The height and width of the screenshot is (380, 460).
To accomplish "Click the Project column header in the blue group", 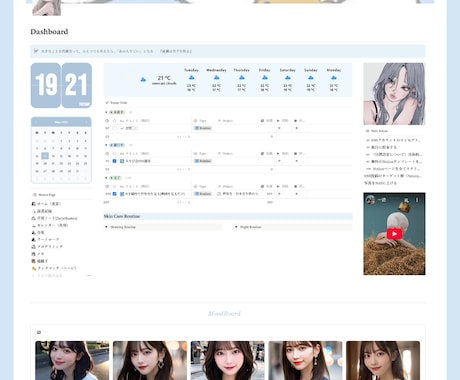I will click(x=225, y=153).
